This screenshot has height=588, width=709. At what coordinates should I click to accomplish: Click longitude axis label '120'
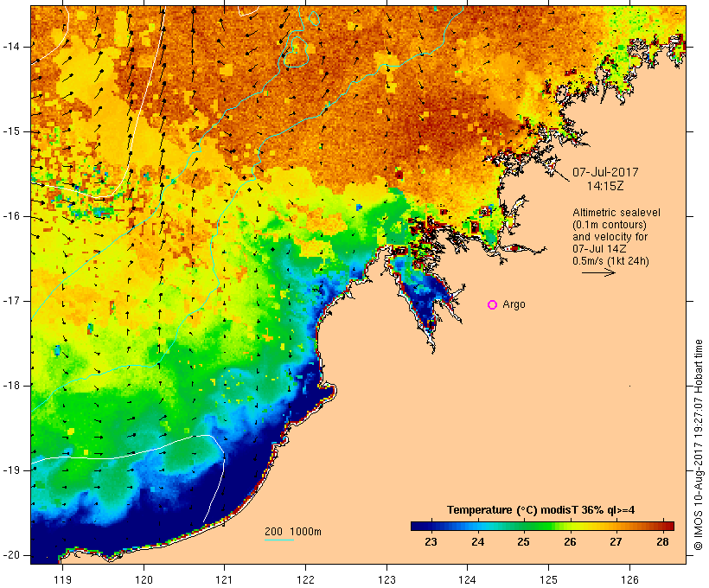144,579
